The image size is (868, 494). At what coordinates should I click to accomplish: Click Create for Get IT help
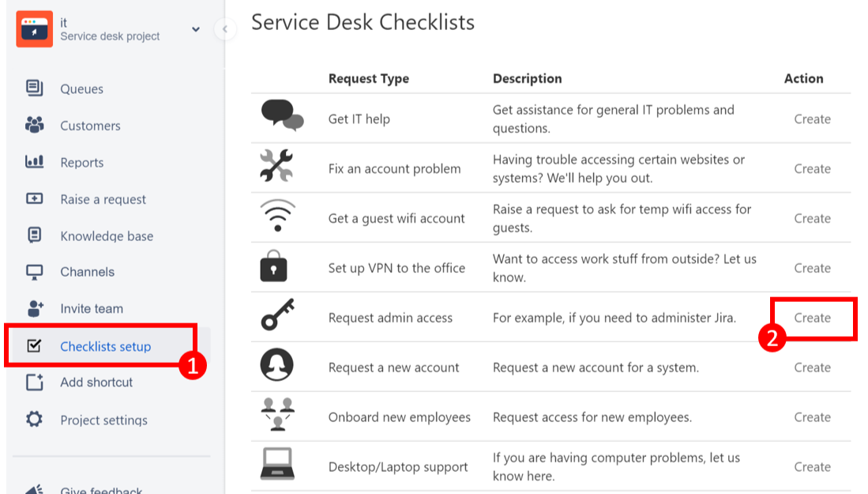pos(812,119)
